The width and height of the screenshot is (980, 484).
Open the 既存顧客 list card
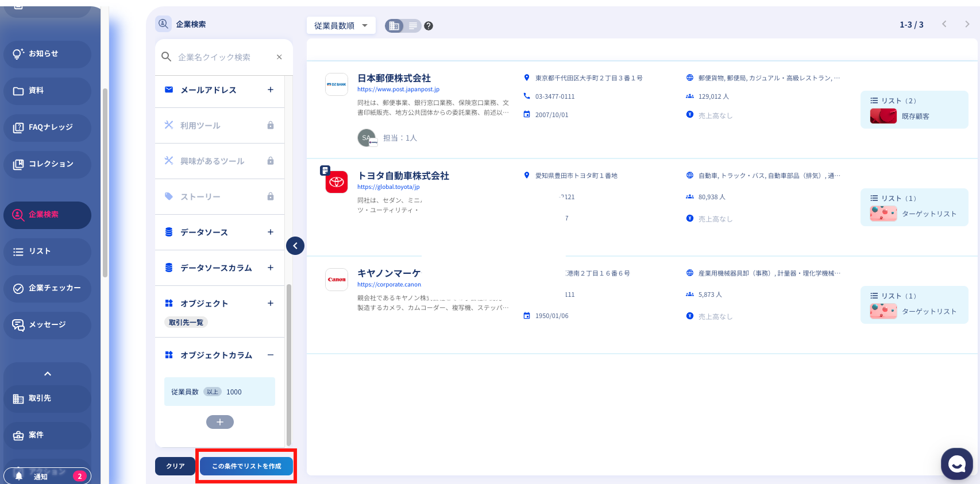[915, 110]
